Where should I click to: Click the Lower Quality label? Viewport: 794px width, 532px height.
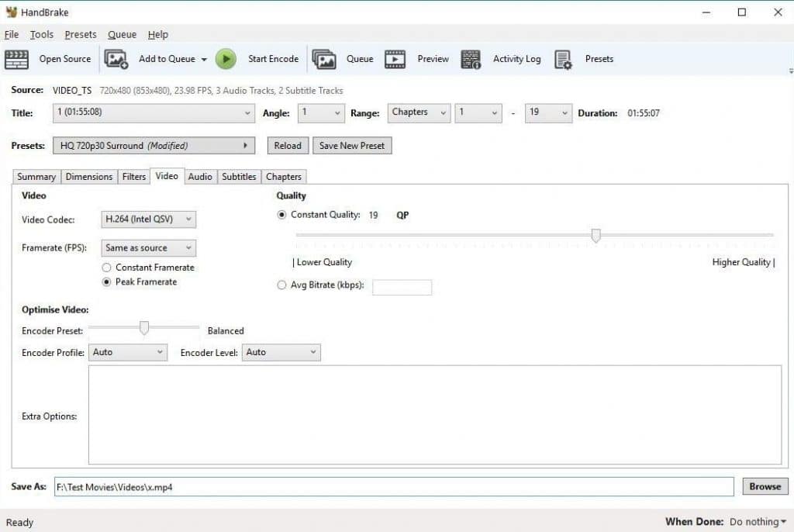click(324, 262)
